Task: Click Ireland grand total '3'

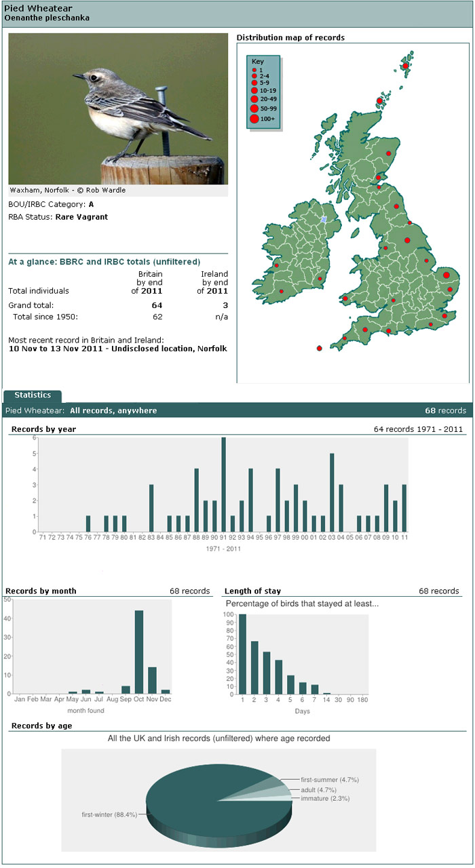Action: pyautogui.click(x=225, y=305)
